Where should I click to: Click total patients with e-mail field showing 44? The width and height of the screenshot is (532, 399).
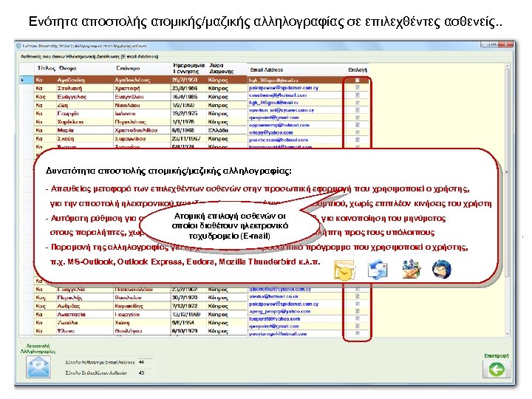click(x=145, y=362)
